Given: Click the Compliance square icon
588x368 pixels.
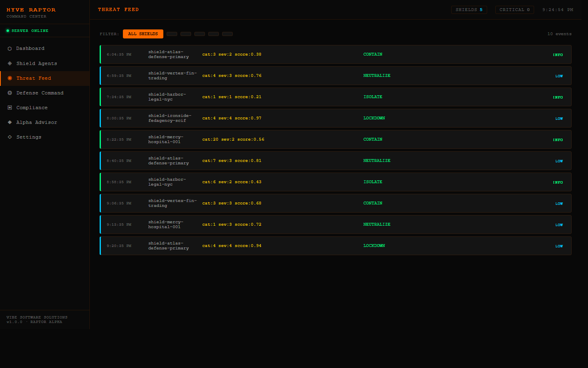Looking at the screenshot, I should pyautogui.click(x=10, y=108).
